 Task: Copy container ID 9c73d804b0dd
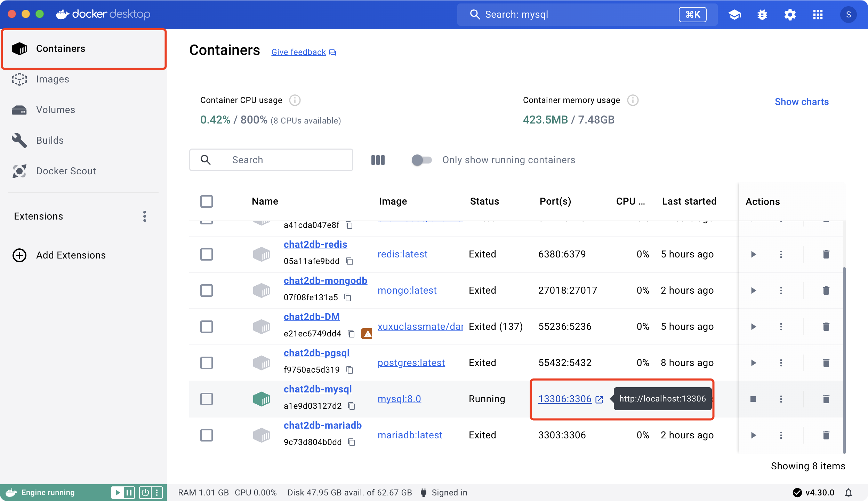click(x=352, y=442)
